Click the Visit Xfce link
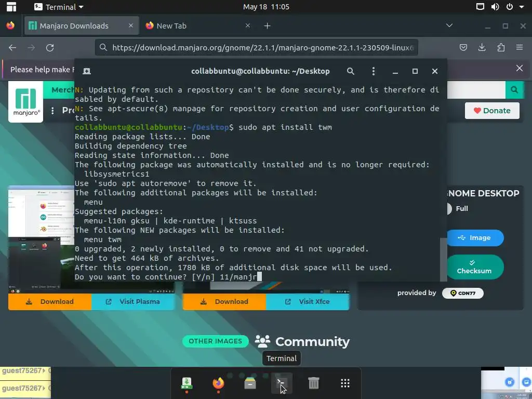The width and height of the screenshot is (532, 399). tap(308, 302)
